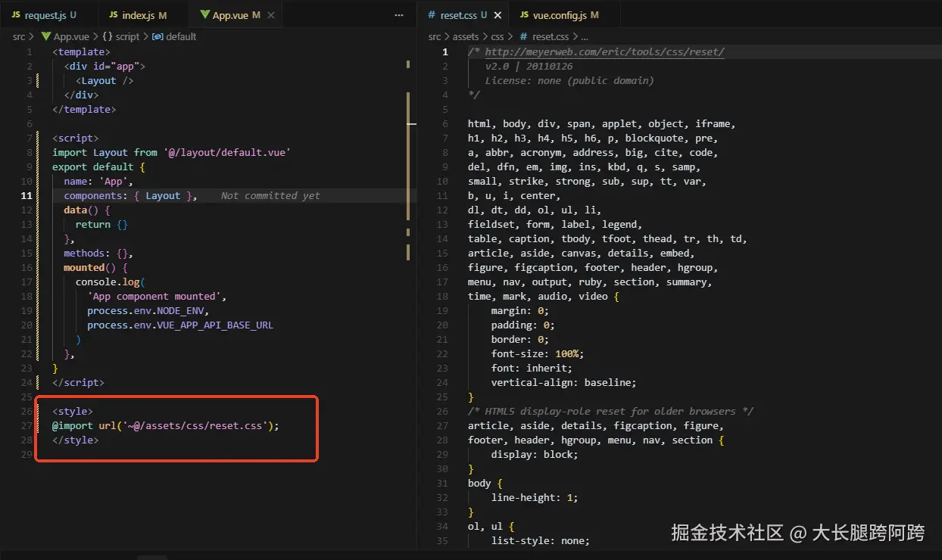Click the Vue logo on App.vue tab
The width and height of the screenshot is (942, 560).
(204, 15)
